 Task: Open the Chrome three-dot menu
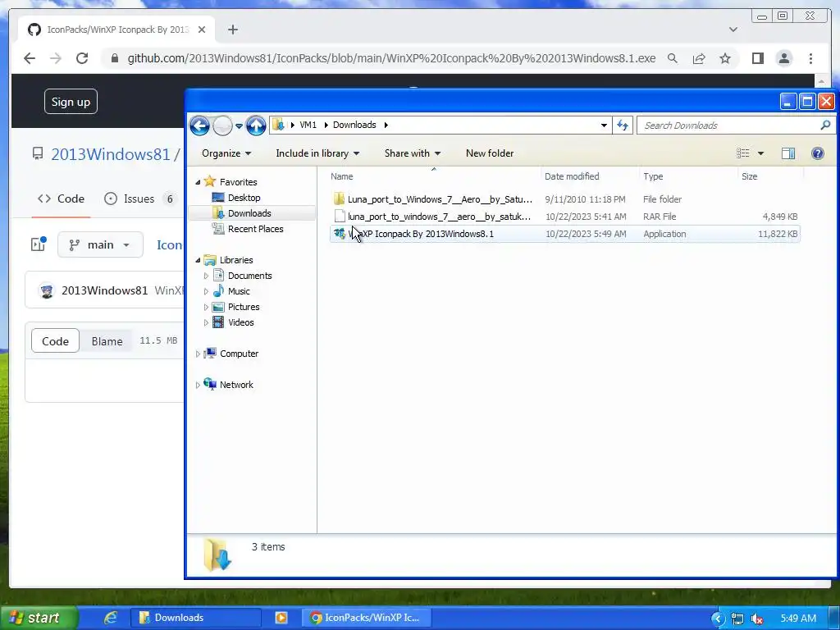810,58
